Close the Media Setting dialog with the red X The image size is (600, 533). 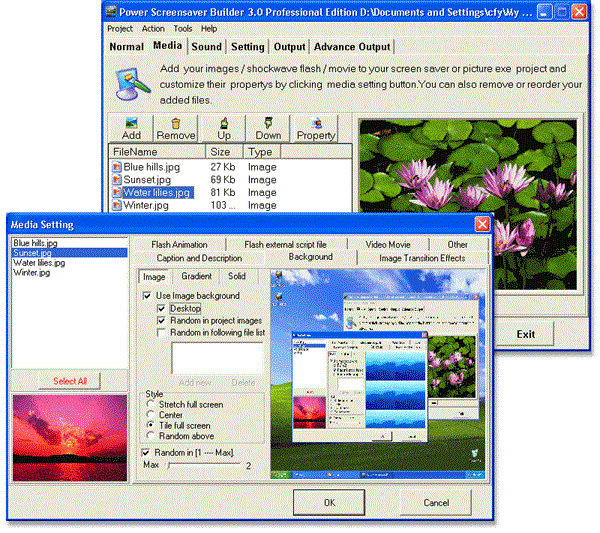coord(482,224)
